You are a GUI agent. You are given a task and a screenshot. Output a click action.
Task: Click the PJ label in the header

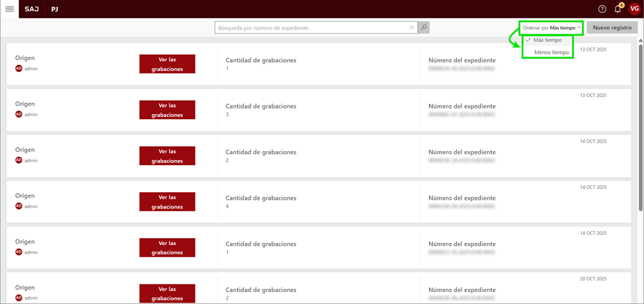click(x=55, y=9)
